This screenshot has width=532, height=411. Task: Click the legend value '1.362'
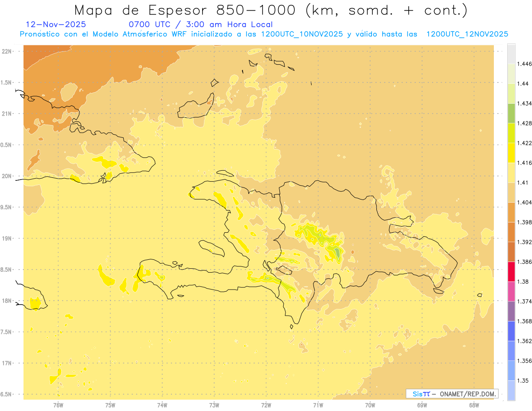click(525, 341)
